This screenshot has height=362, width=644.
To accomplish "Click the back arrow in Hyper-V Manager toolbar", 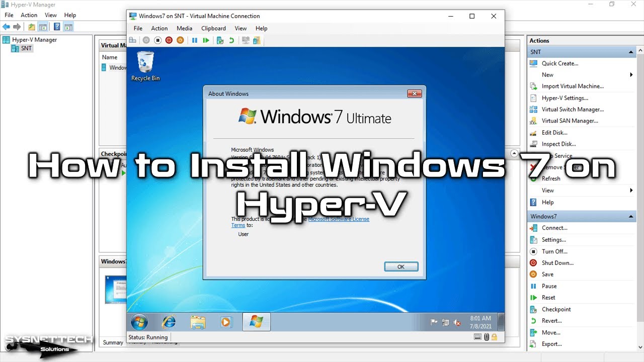I will [x=6, y=27].
